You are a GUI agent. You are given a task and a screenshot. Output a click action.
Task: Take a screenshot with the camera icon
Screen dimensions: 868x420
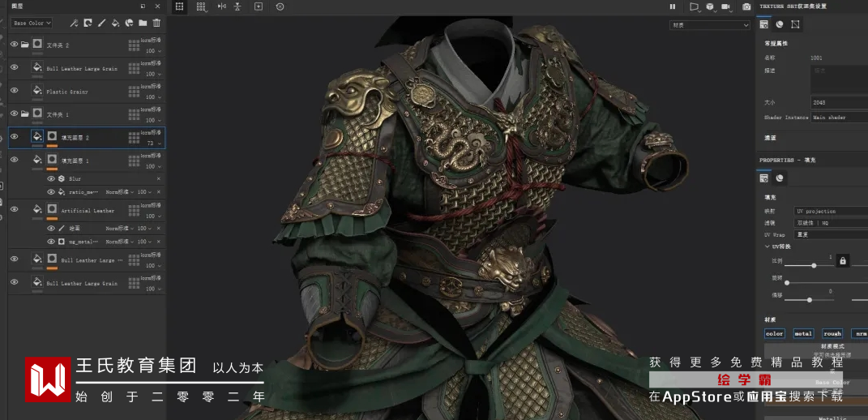click(746, 6)
